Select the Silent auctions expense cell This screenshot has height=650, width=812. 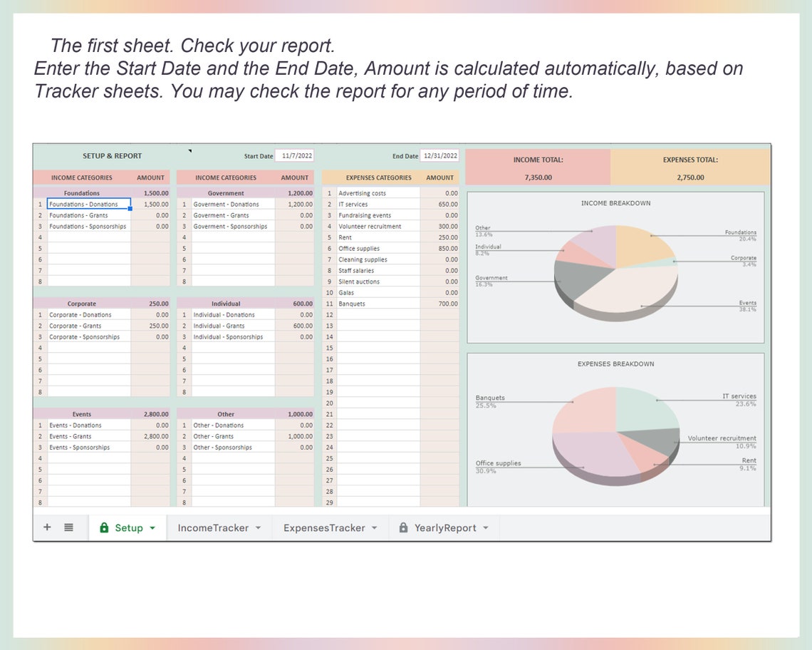[378, 282]
